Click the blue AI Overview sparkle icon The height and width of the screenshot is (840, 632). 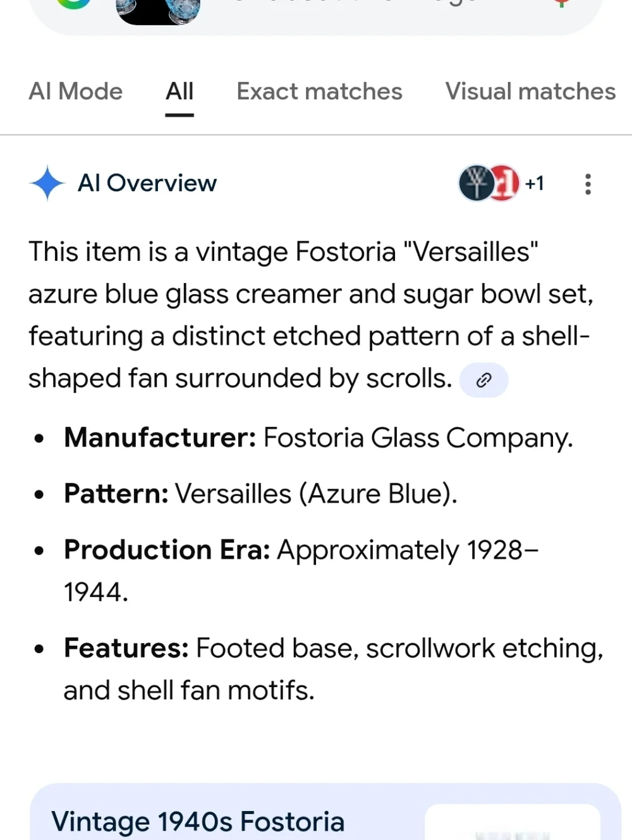click(x=47, y=183)
